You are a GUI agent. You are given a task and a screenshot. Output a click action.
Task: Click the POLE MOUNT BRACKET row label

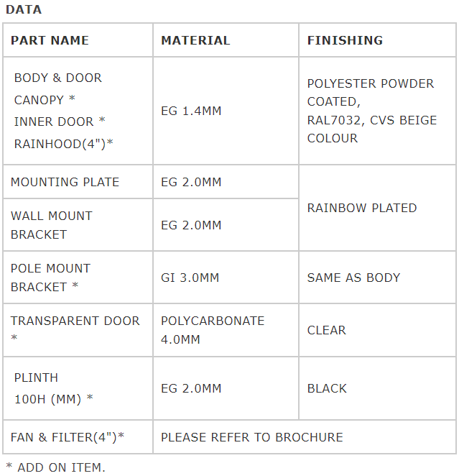click(50, 278)
